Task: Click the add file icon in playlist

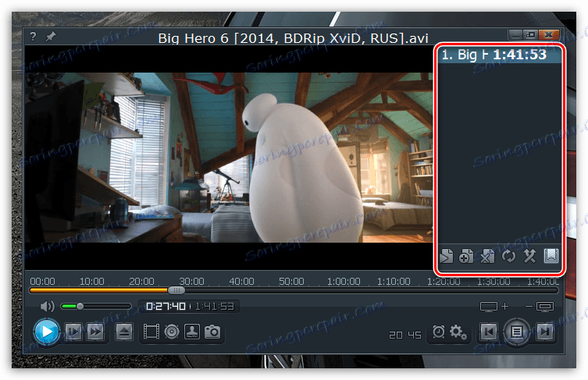Action: pos(466,257)
